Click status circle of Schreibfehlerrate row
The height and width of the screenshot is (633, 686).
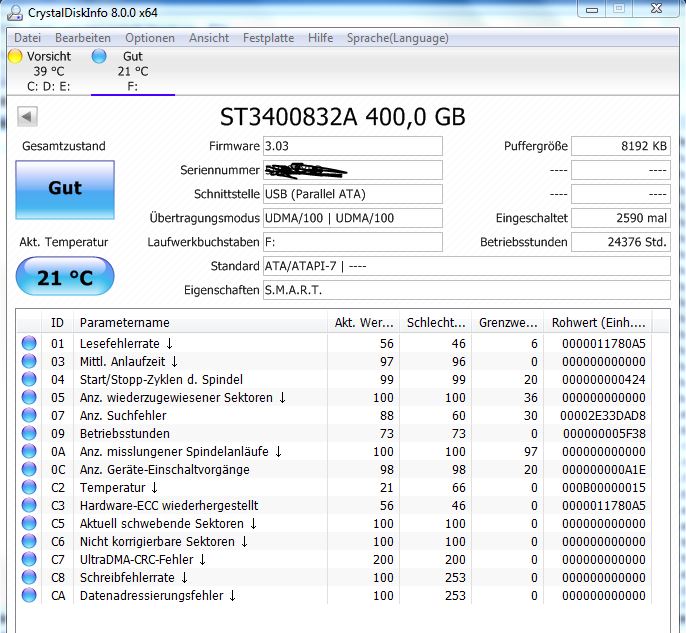[29, 577]
